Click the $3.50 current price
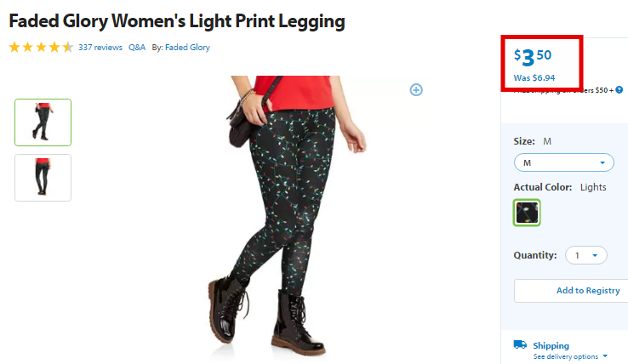Image resolution: width=628 pixels, height=364 pixels. (x=533, y=57)
